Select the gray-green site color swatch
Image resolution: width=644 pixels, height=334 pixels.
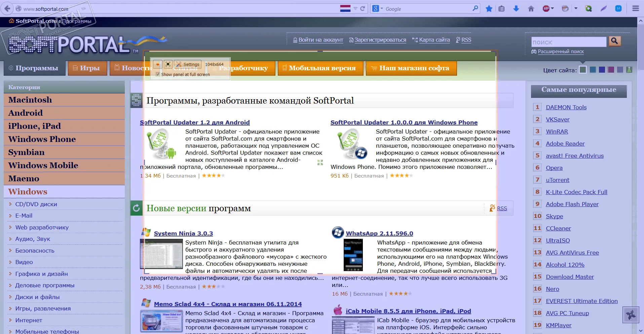pos(583,70)
